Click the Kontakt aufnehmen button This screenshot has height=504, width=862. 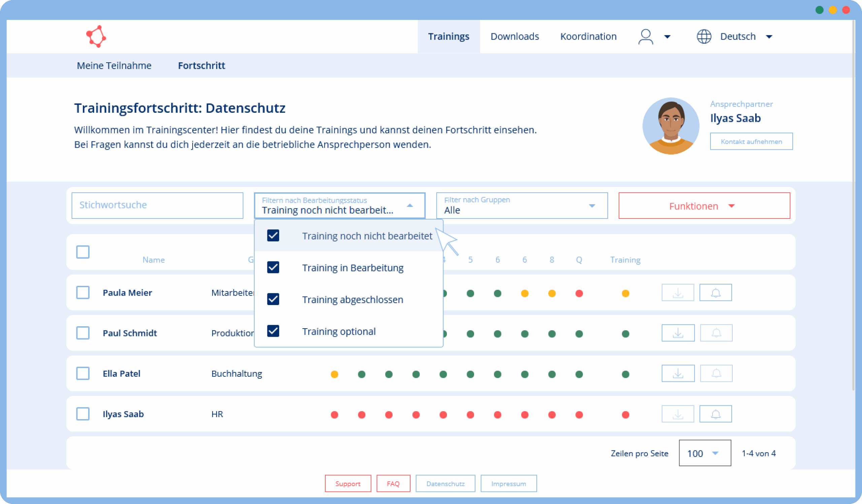(751, 141)
